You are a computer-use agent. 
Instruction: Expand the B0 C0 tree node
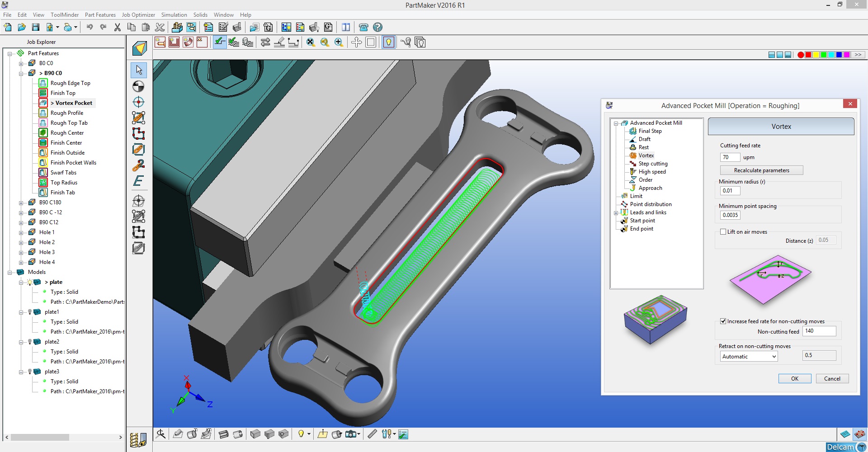tap(21, 63)
